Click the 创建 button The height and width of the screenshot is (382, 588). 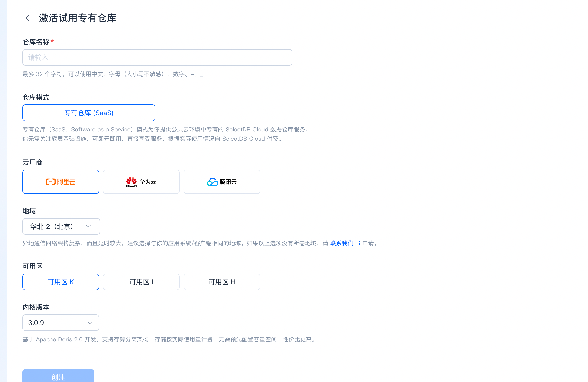[58, 376]
